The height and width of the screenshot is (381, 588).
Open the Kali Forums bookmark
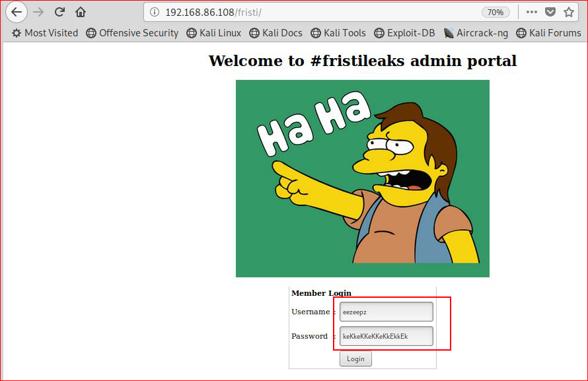pos(548,33)
